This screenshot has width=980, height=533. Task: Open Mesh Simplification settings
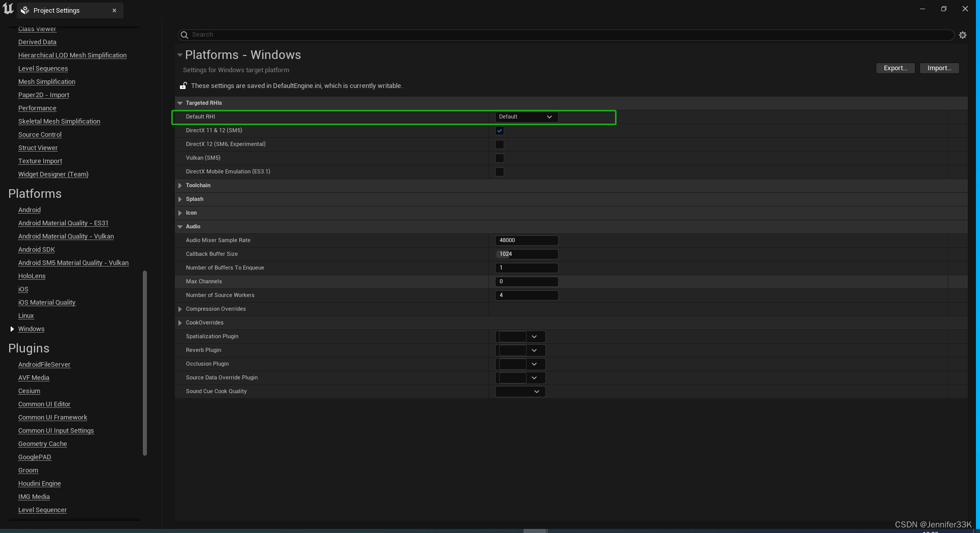click(x=47, y=82)
